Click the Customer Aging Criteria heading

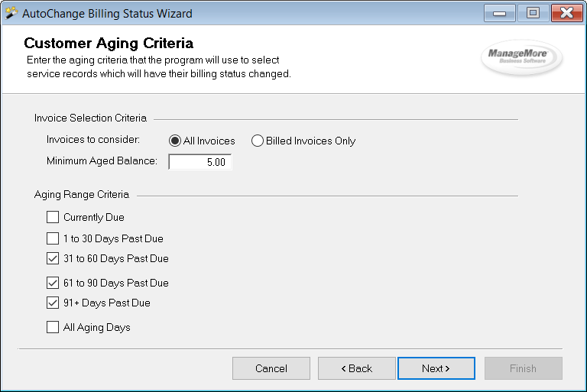point(109,43)
